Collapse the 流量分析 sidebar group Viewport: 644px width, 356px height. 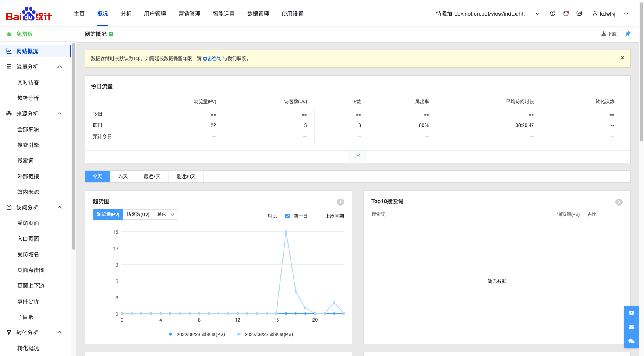60,67
